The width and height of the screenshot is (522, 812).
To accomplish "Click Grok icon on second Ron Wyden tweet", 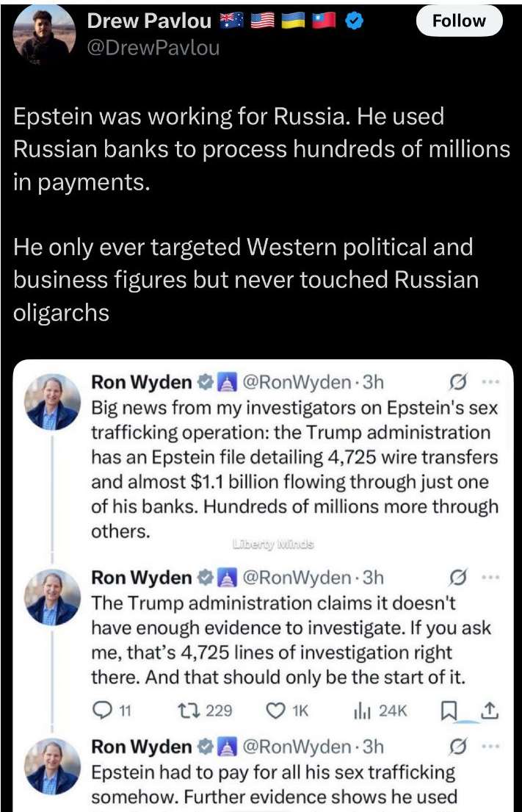I will click(458, 578).
